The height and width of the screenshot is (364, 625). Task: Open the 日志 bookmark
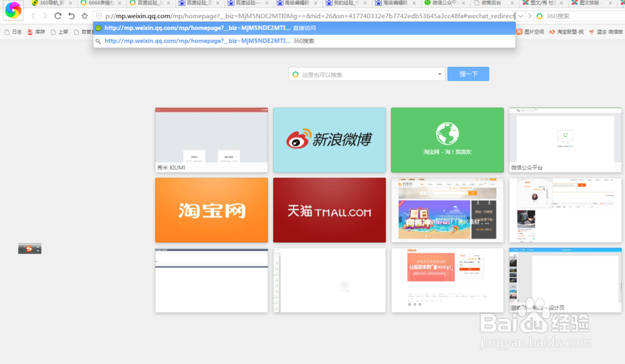click(x=14, y=32)
